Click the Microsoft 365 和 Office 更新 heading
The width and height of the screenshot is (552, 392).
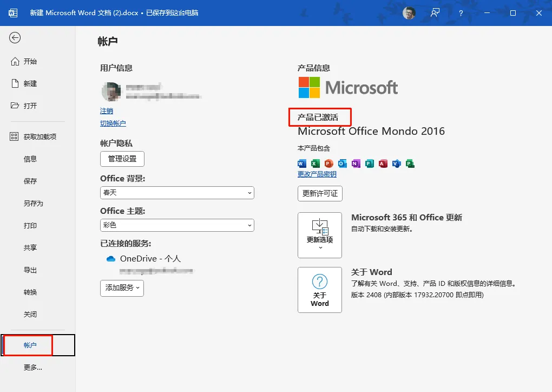pyautogui.click(x=406, y=218)
